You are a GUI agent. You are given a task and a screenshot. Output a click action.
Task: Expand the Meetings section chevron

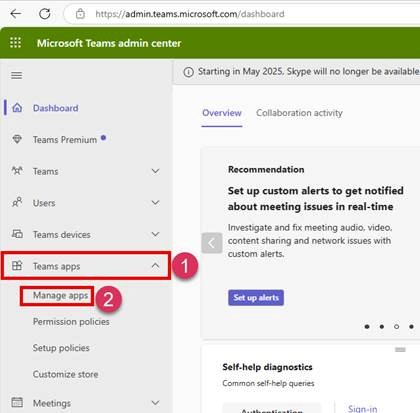155,403
